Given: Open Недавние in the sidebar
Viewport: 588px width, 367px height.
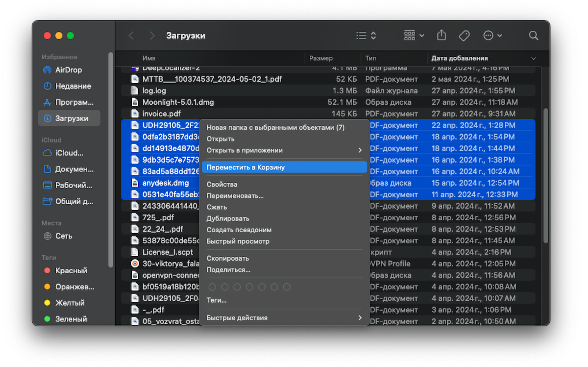Looking at the screenshot, I should (69, 86).
